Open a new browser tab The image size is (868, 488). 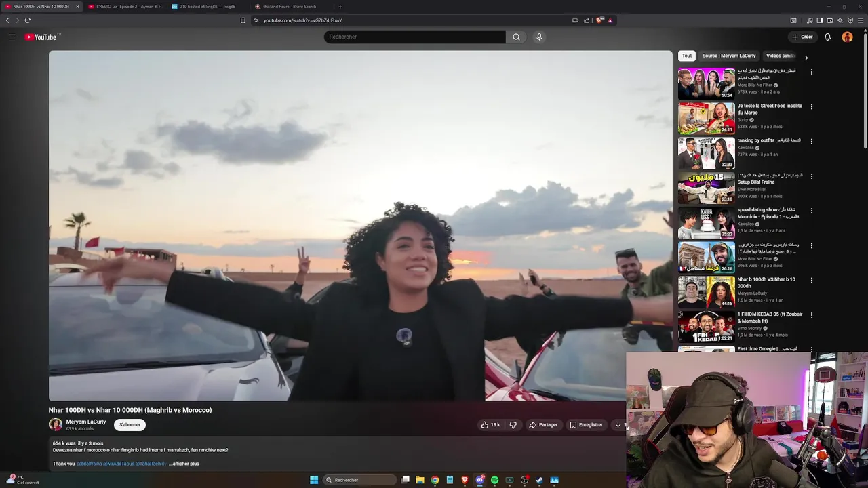point(340,7)
